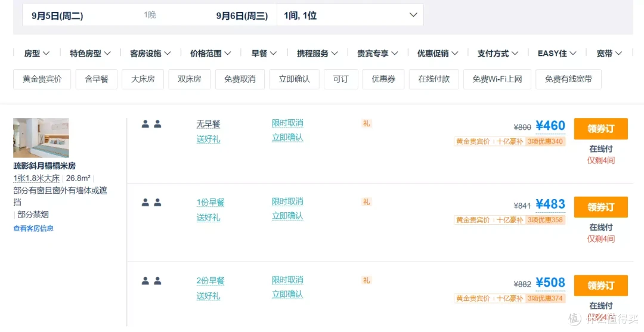Open the 贵宾专享 filter dropdown
644x332 pixels.
pos(377,54)
